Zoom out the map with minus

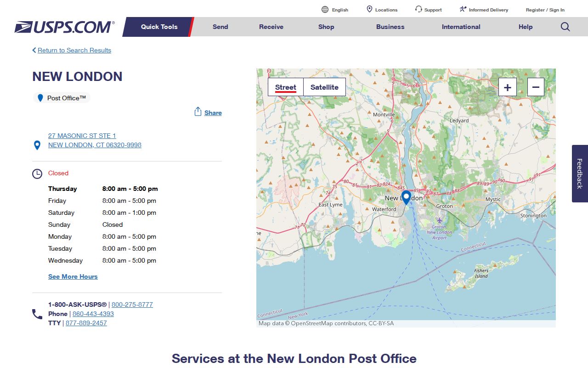(x=536, y=87)
